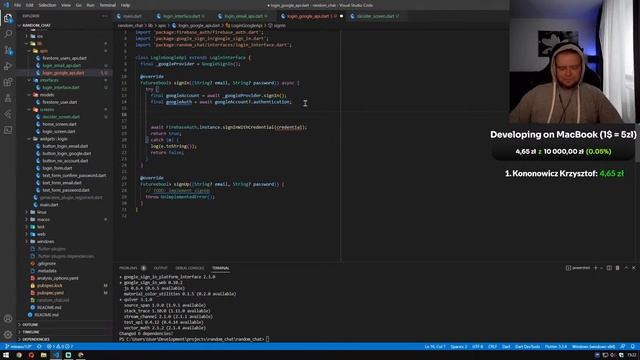Open button_login_google.dart in explorer

[x=67, y=153]
